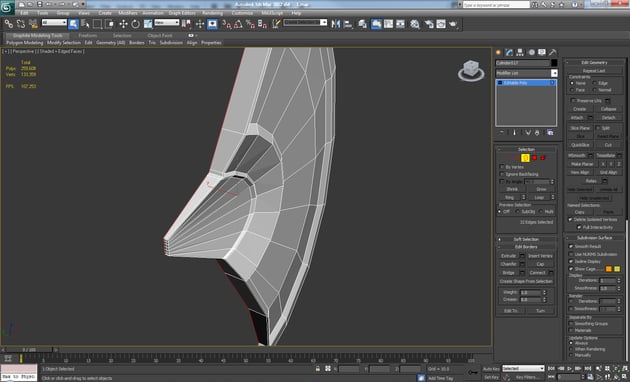Open the key mode Selected dropdown

[x=523, y=368]
